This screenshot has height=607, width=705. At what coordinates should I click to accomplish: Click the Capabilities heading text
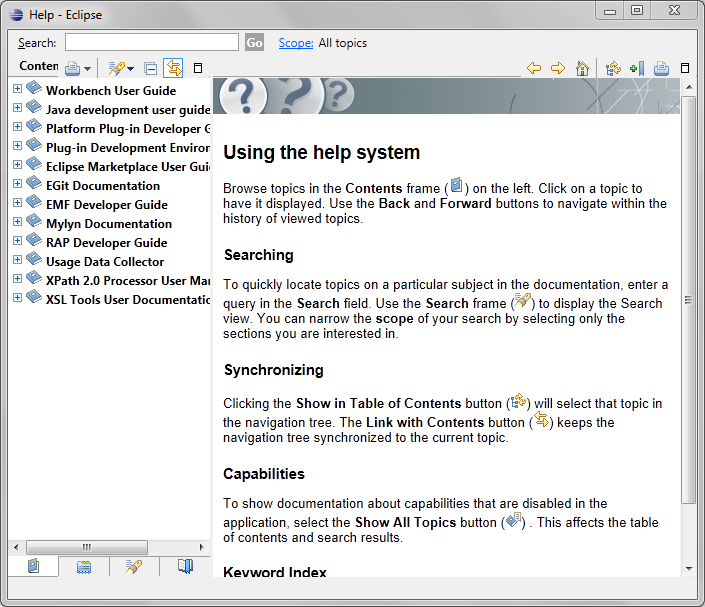coord(264,474)
